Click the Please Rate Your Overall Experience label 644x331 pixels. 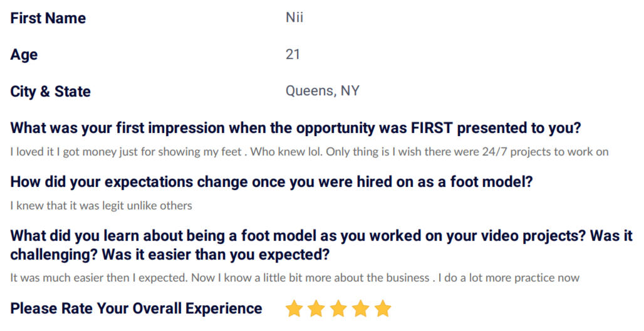point(136,308)
